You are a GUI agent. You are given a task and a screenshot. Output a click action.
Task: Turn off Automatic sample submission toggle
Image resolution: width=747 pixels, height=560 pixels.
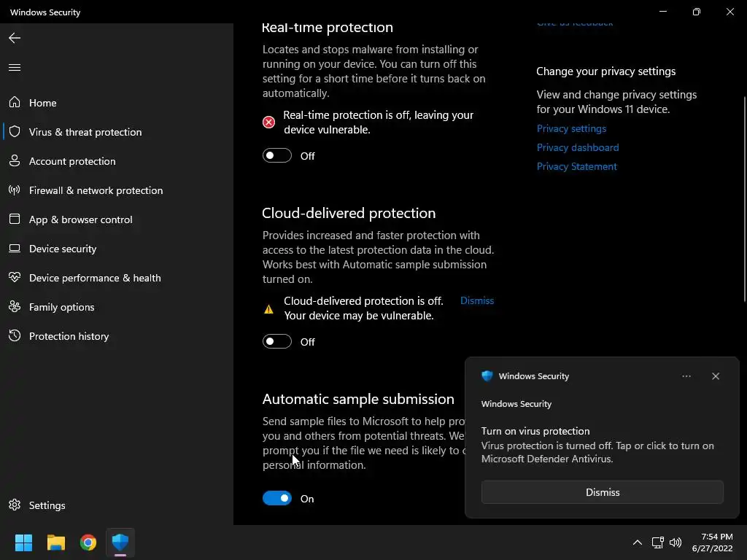coord(277,498)
